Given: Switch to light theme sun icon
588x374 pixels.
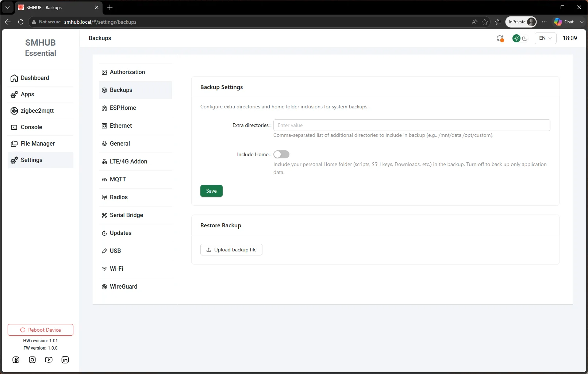Looking at the screenshot, I should point(516,38).
